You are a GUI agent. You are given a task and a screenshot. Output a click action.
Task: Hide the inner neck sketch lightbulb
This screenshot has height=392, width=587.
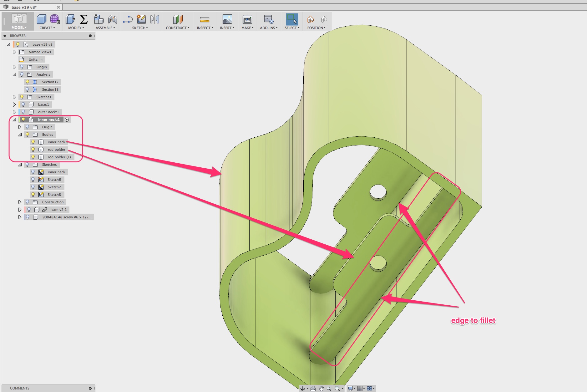[33, 172]
